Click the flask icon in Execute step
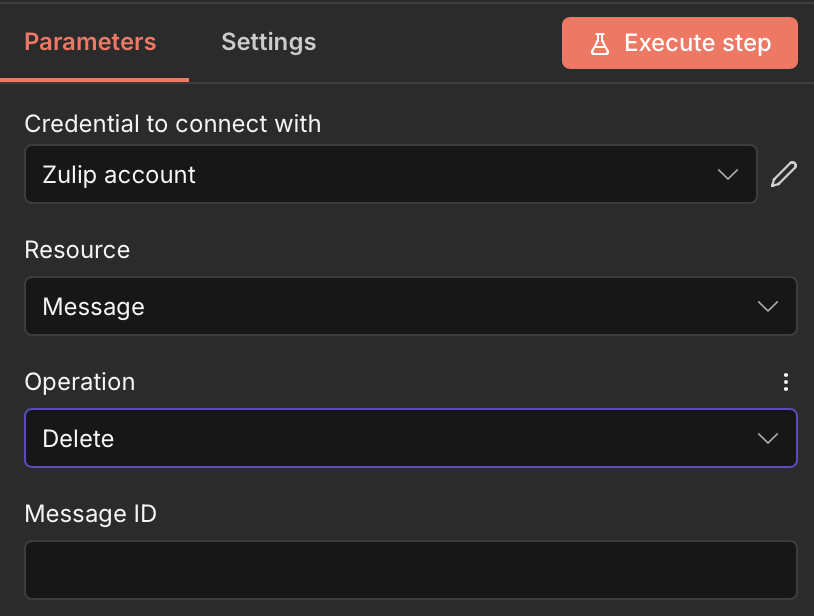The width and height of the screenshot is (814, 616). 600,44
